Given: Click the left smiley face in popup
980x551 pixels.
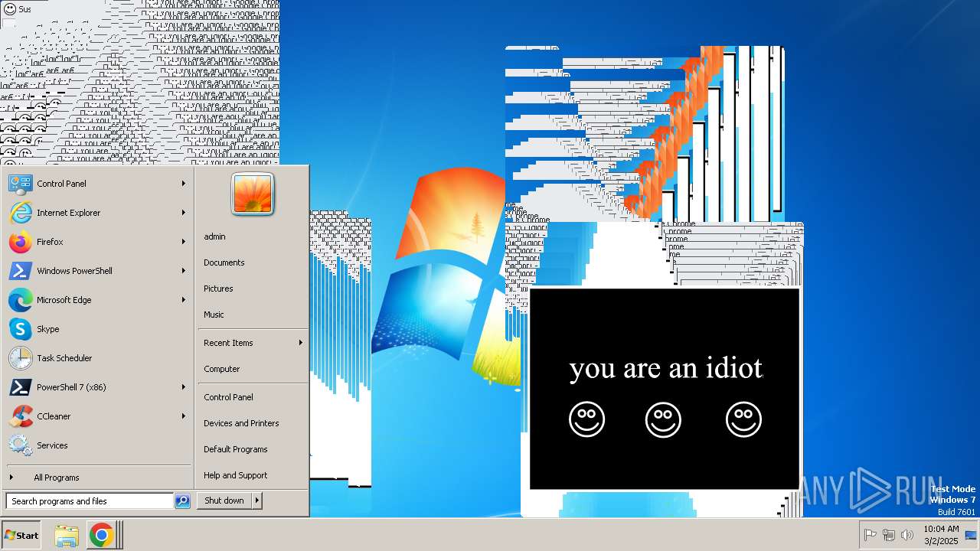Looking at the screenshot, I should pyautogui.click(x=587, y=419).
